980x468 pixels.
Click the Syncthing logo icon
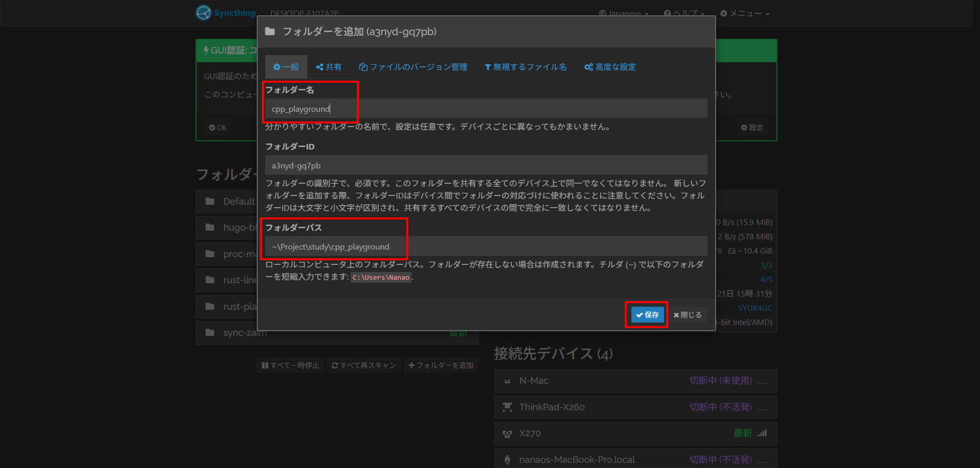click(204, 13)
